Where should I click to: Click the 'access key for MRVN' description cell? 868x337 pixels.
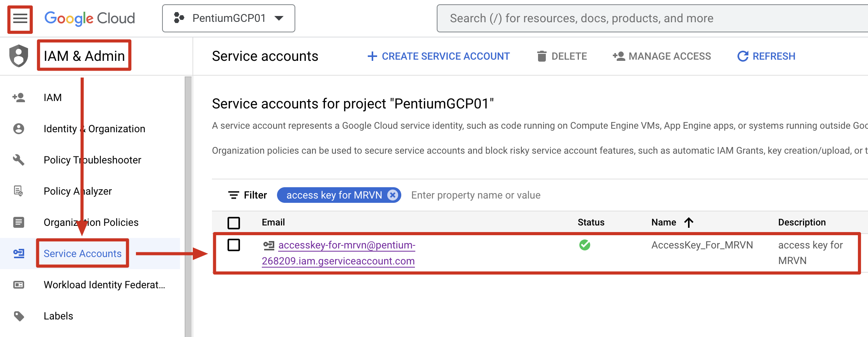point(810,253)
